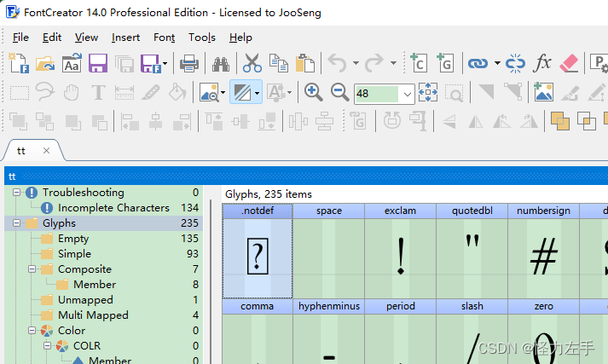This screenshot has height=364, width=608.
Task: Click the Zoom Out magnifier
Action: coord(340,93)
